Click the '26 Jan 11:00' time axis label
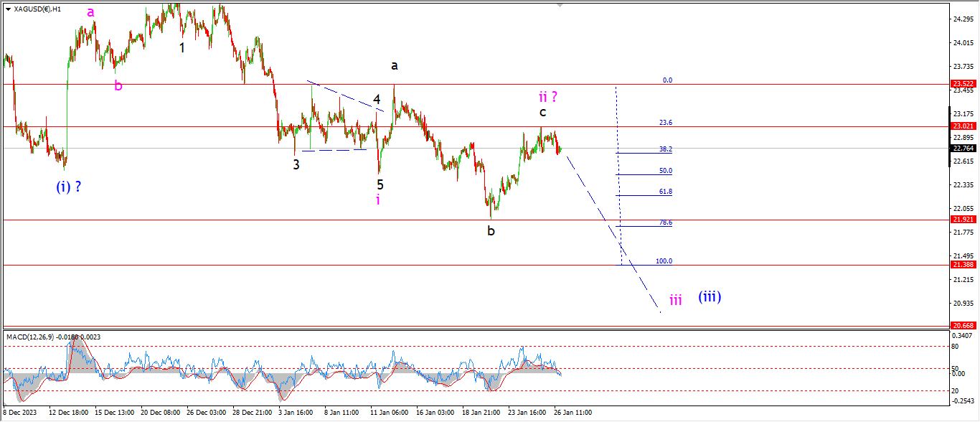The image size is (980, 422). [572, 413]
